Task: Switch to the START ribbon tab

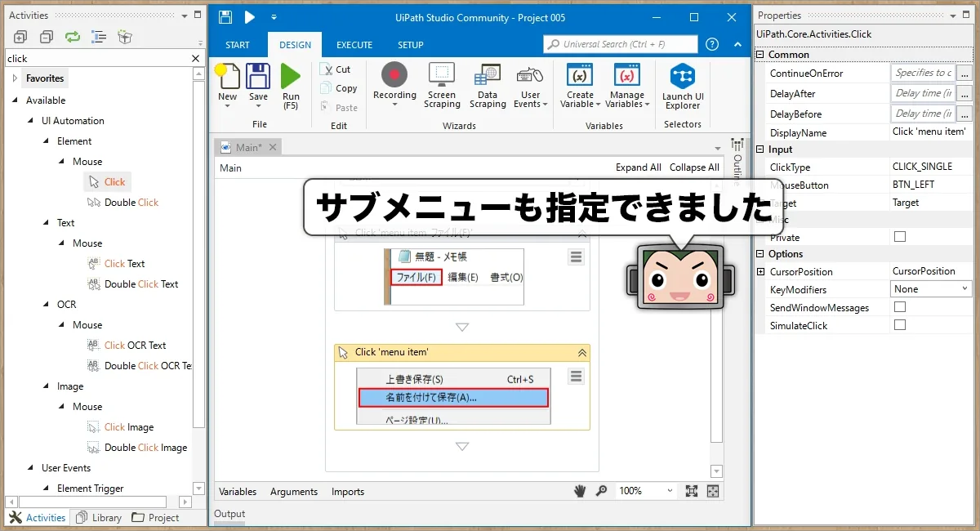Action: pos(238,45)
